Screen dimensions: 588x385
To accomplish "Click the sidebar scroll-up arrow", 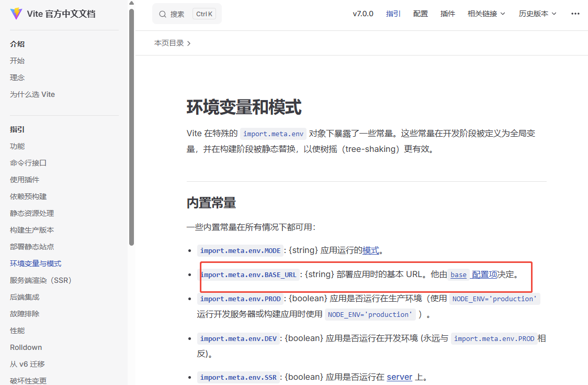I will click(131, 3).
